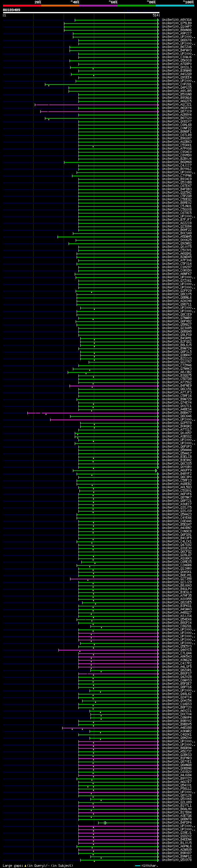Select hit label UniRef100_A8J3B2
The image size is (197, 868).
click(177, 372)
